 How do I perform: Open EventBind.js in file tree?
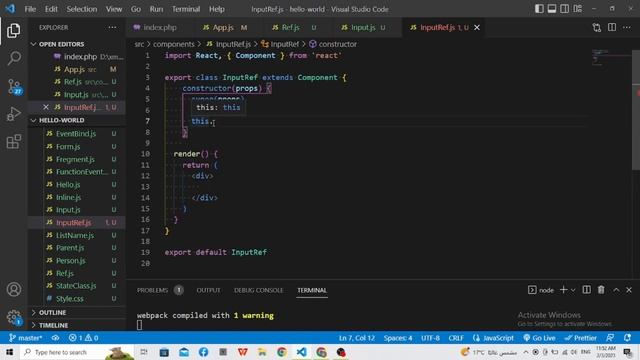click(x=77, y=133)
